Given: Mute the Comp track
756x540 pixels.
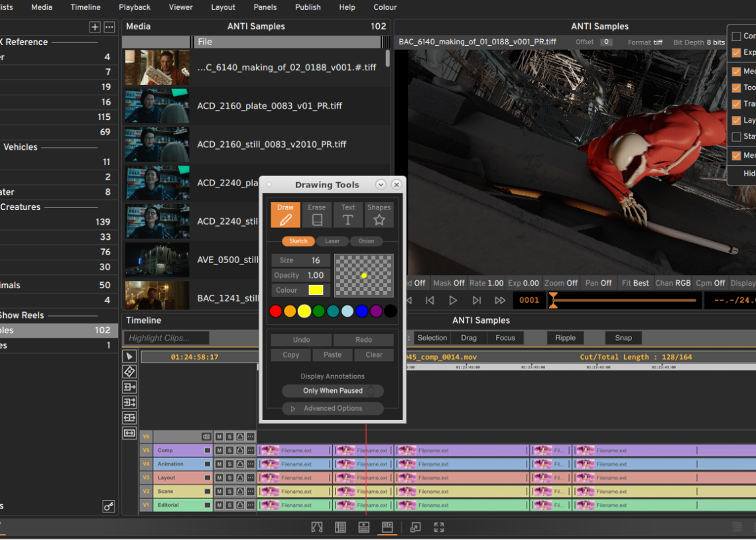Looking at the screenshot, I should tap(220, 451).
